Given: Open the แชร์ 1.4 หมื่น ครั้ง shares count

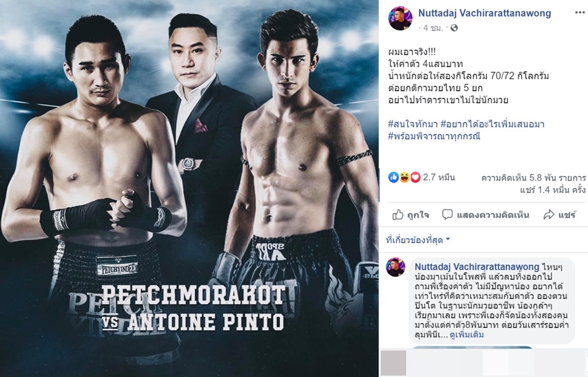Looking at the screenshot, I should point(553,190).
